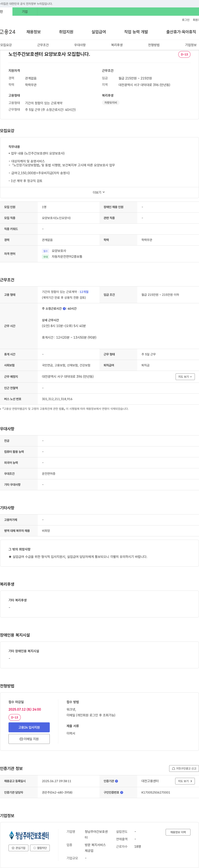The image size is (199, 868).
Task: Click the 차량유지비 benefit tag
Action: click(110, 102)
